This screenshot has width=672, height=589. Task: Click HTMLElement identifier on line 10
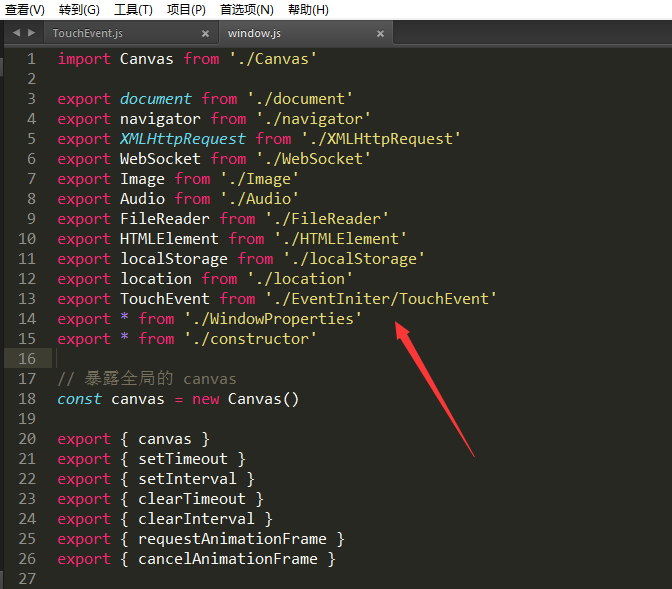[169, 239]
